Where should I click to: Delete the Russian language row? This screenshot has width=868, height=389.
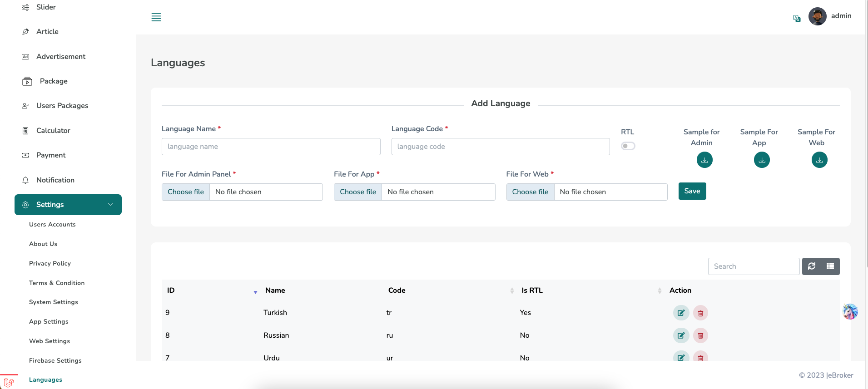tap(700, 335)
